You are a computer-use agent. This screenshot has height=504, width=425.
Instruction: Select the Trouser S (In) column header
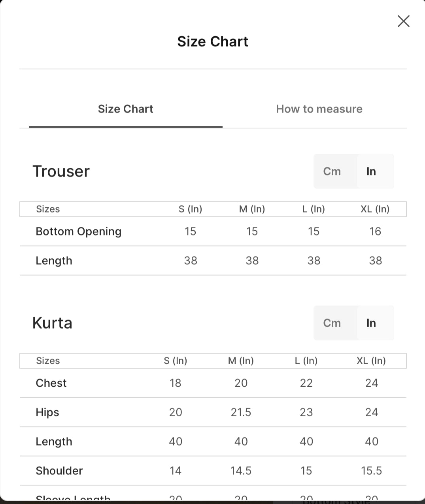click(190, 209)
